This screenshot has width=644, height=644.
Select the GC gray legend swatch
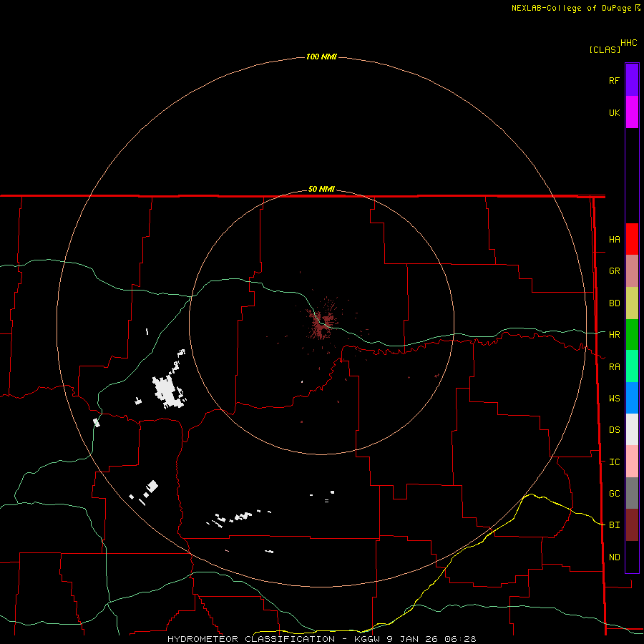(632, 493)
